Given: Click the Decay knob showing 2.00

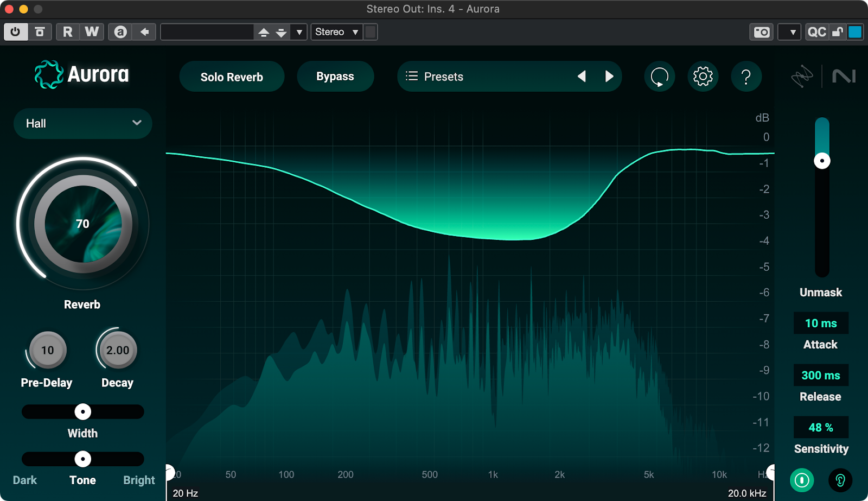Looking at the screenshot, I should point(118,350).
